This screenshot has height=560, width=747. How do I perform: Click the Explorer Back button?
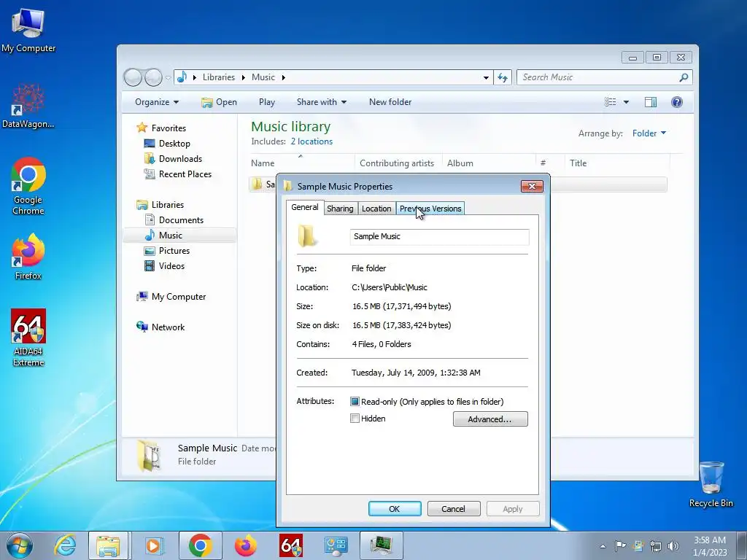coord(133,77)
